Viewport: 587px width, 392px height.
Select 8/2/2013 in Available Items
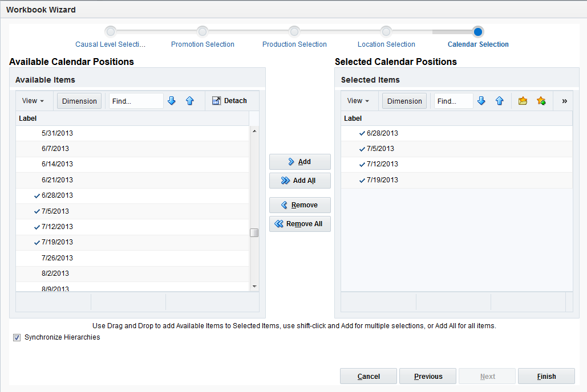[132, 273]
